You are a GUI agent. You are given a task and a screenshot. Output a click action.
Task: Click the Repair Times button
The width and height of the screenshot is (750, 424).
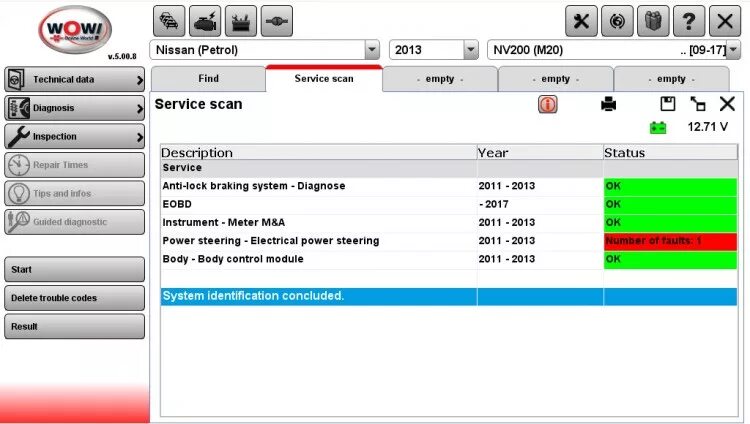(74, 165)
